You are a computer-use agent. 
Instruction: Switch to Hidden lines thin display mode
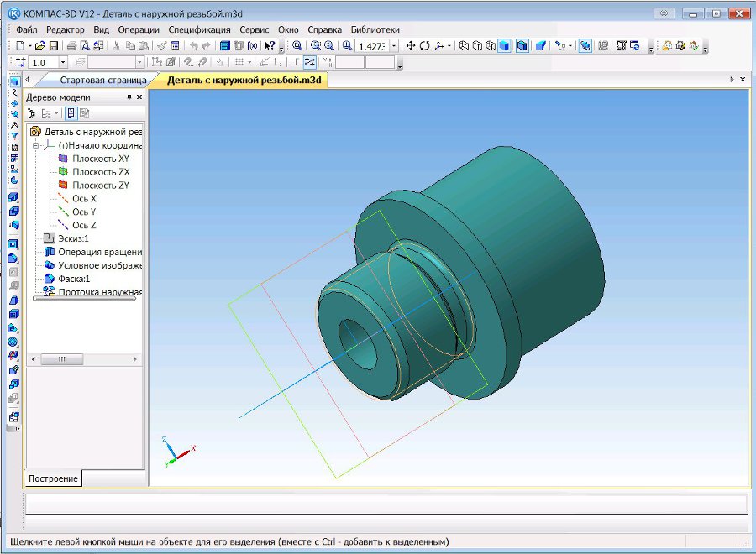(x=491, y=46)
